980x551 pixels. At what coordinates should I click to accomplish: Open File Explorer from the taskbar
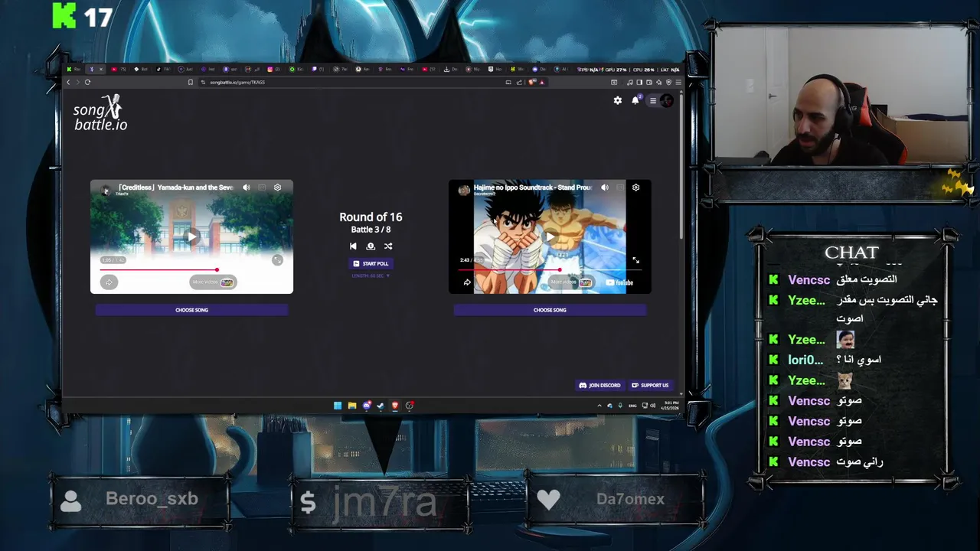click(352, 406)
